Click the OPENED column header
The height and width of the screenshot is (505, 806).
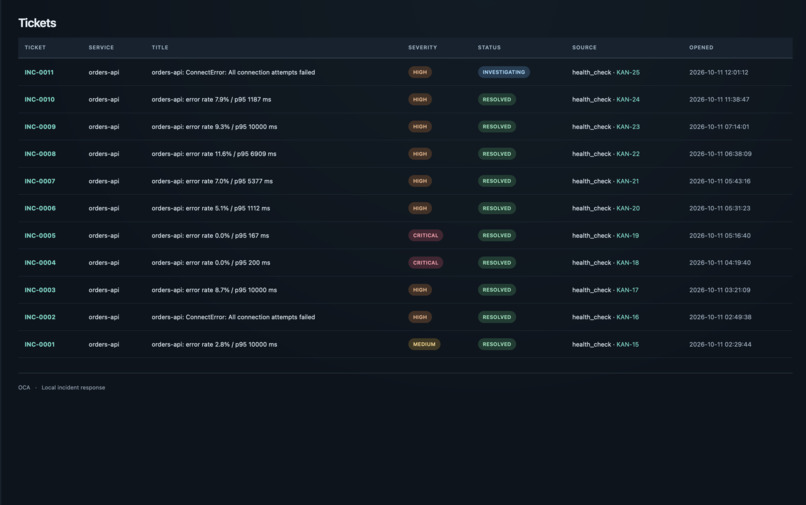[701, 47]
